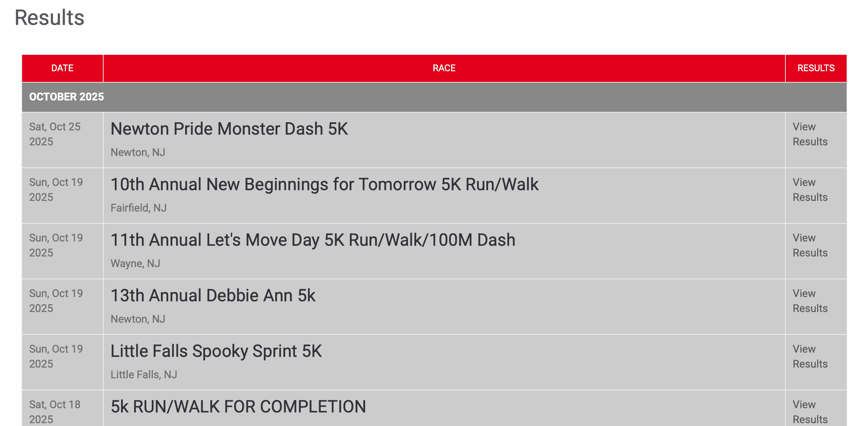The image size is (868, 426).
Task: Click the RESULTS column header
Action: pos(816,68)
